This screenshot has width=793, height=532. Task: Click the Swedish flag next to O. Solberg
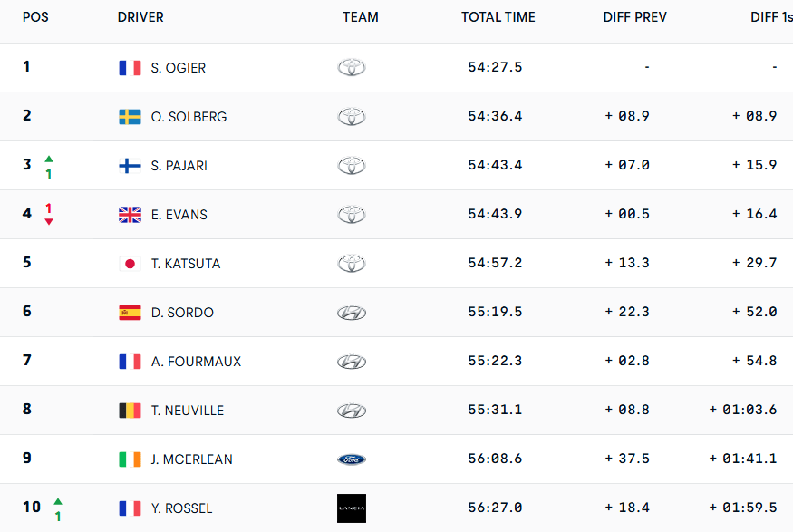pyautogui.click(x=130, y=117)
